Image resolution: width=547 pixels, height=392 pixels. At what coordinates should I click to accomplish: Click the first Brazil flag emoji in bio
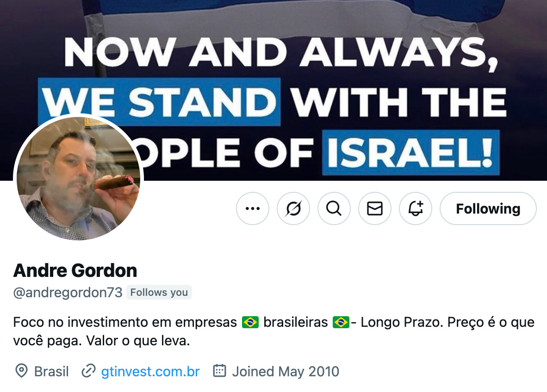(x=250, y=322)
